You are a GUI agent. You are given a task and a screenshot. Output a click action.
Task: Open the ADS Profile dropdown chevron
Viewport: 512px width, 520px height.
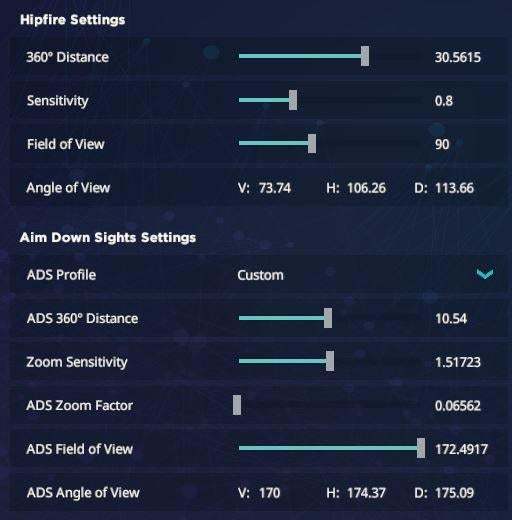click(485, 274)
